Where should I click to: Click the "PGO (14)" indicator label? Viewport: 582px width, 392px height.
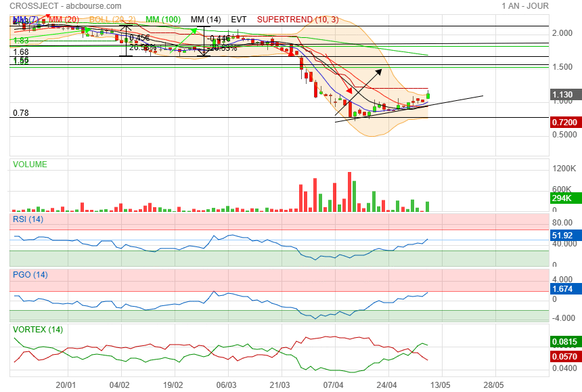[30, 275]
